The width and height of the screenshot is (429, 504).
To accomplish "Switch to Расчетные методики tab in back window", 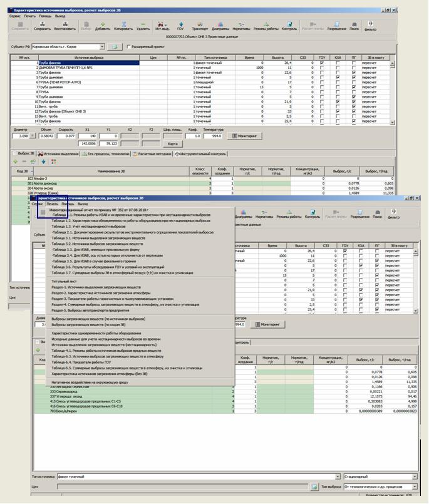I will pyautogui.click(x=152, y=154).
